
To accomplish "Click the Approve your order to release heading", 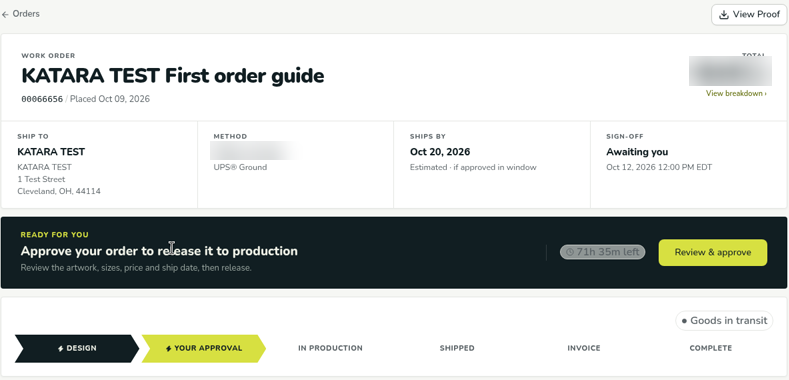I will coord(159,251).
